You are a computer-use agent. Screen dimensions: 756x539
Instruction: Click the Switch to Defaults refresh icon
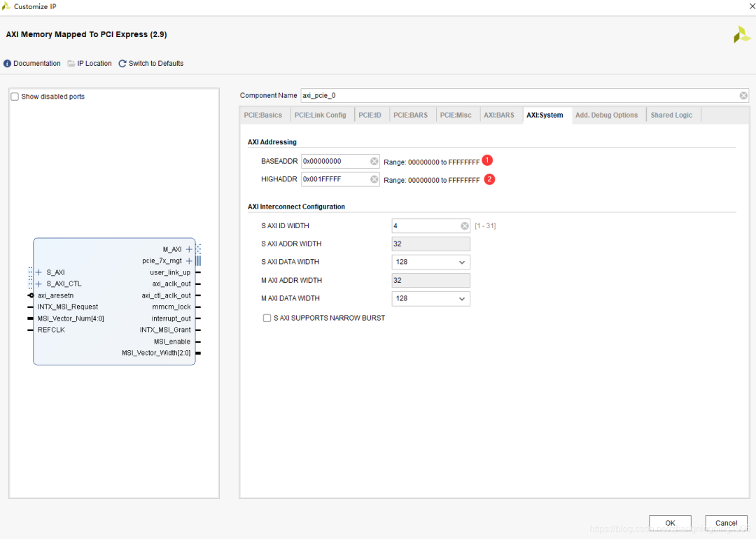click(122, 64)
